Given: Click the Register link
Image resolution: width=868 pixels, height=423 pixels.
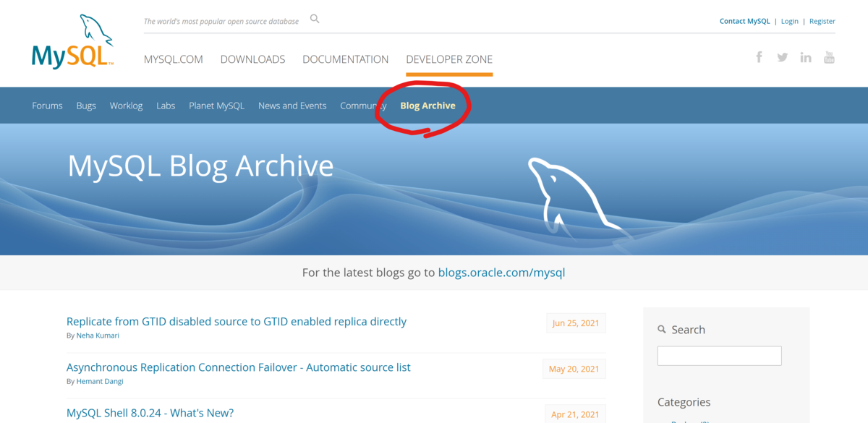Looking at the screenshot, I should click(822, 21).
